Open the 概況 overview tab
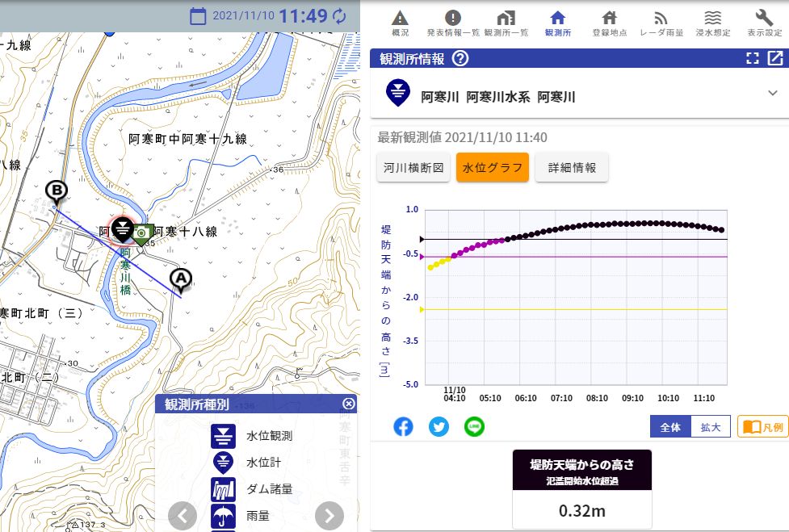789x532 pixels. click(x=400, y=23)
